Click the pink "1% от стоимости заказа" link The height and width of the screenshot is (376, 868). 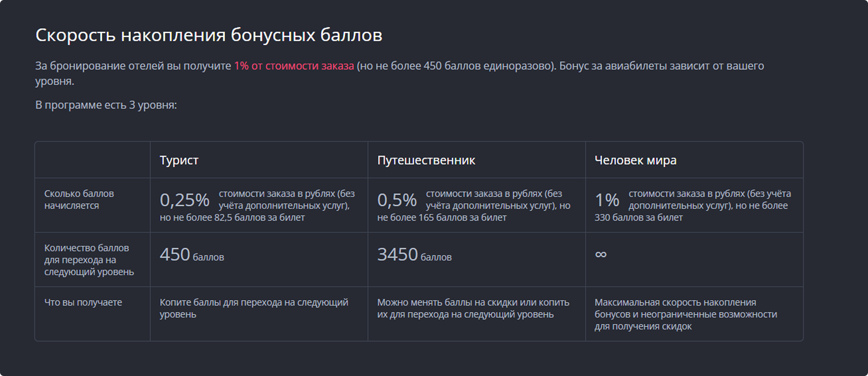[x=294, y=66]
